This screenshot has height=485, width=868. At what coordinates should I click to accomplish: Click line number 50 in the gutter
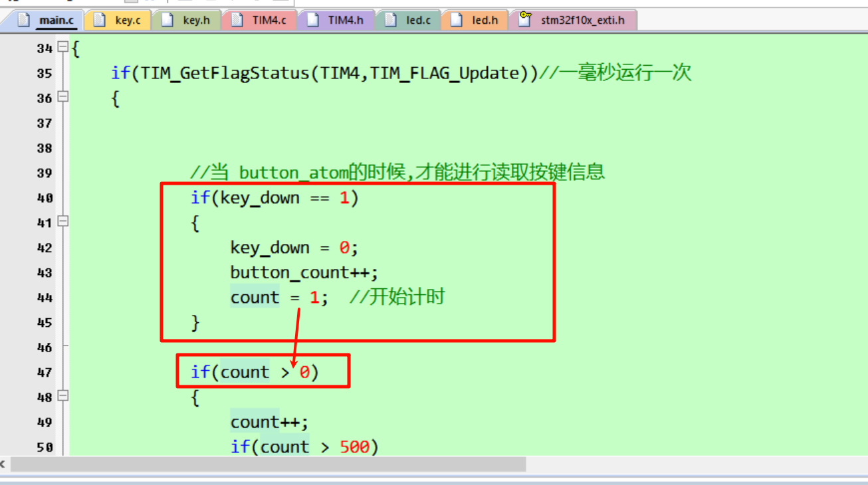(45, 447)
